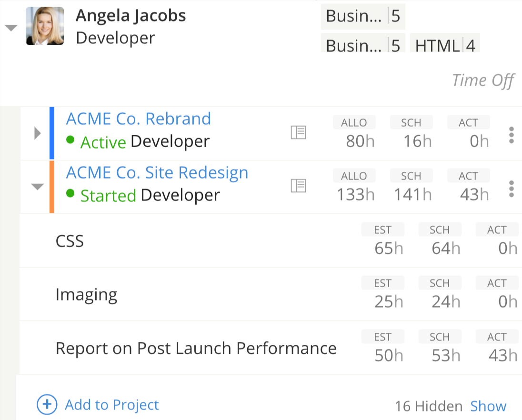Click the plus circle icon for Add to Project

(x=47, y=405)
